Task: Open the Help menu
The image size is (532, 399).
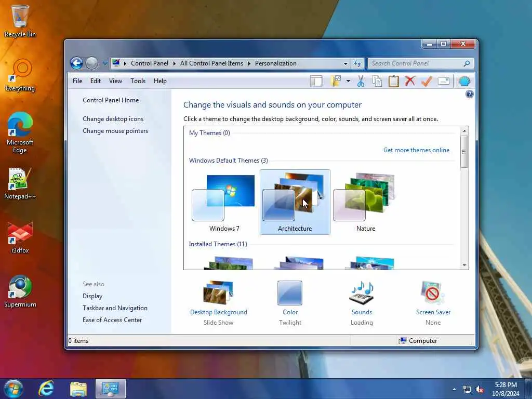Action: tap(160, 81)
